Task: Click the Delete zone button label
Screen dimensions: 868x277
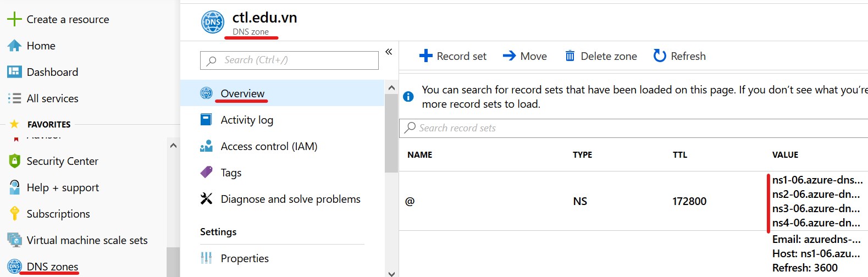Action: (x=609, y=56)
